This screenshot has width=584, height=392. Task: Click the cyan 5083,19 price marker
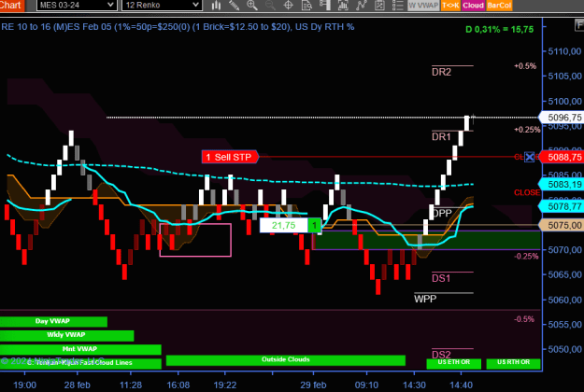(x=562, y=185)
